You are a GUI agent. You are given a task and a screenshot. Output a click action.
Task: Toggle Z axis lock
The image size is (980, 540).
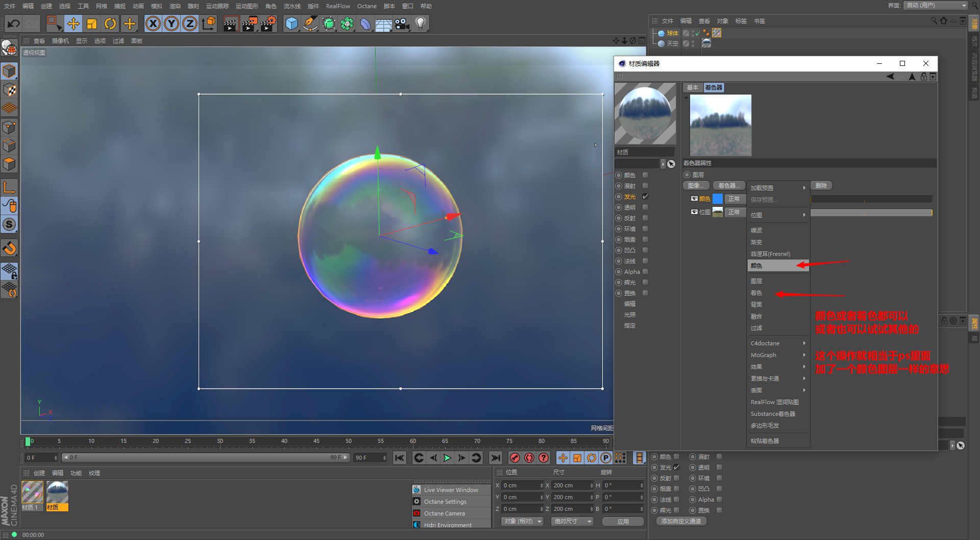pyautogui.click(x=190, y=24)
